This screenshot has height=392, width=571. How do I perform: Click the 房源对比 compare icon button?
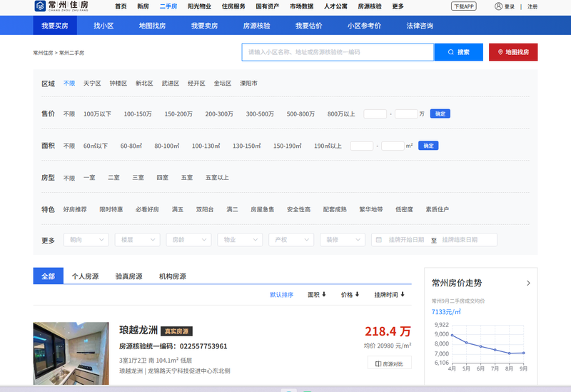tap(390, 363)
